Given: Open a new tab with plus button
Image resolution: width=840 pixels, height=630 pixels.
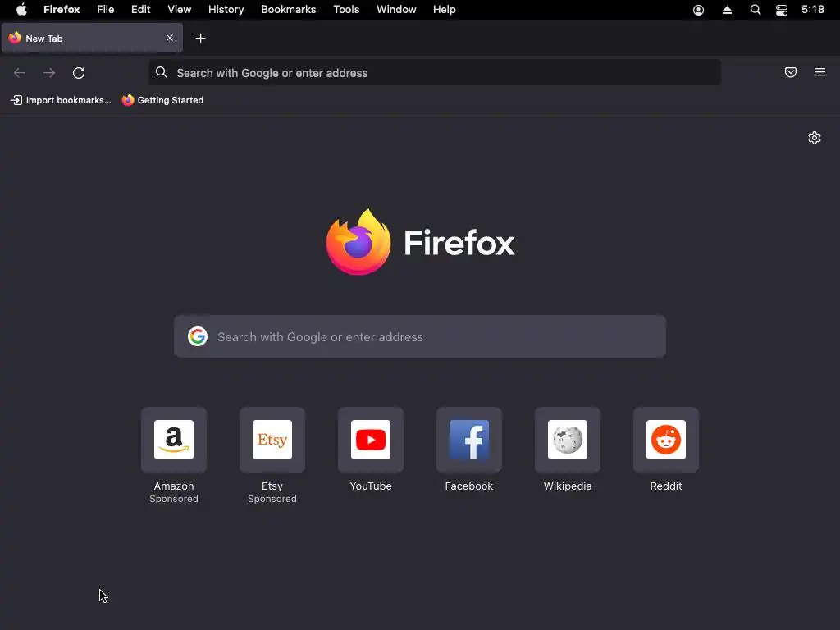Looking at the screenshot, I should [x=200, y=39].
